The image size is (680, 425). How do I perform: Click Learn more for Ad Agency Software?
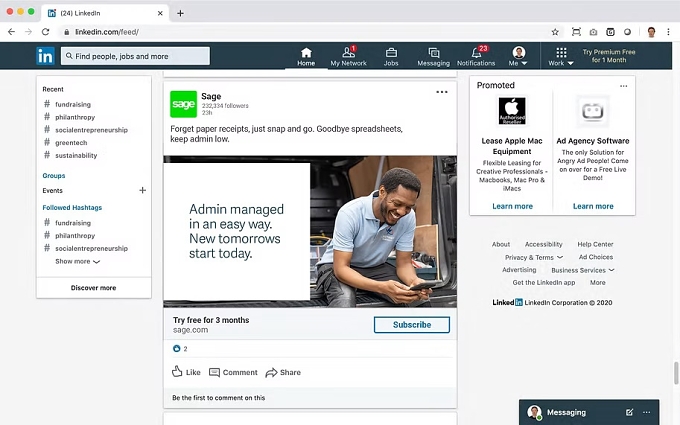coord(593,206)
